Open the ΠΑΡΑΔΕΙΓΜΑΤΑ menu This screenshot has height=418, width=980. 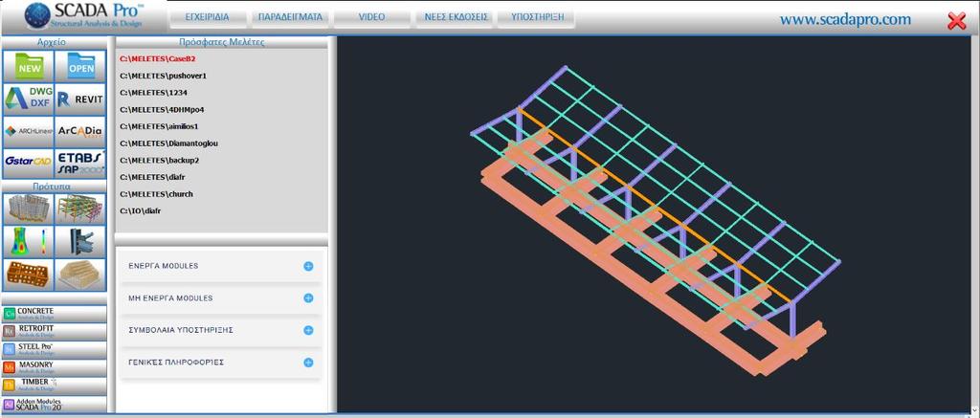290,17
